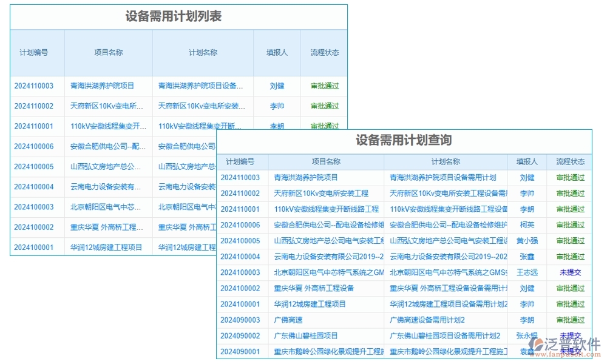Viewport: 607px width, 364px height.
Task: Click 填报人 column header in query table
Action: click(x=527, y=161)
